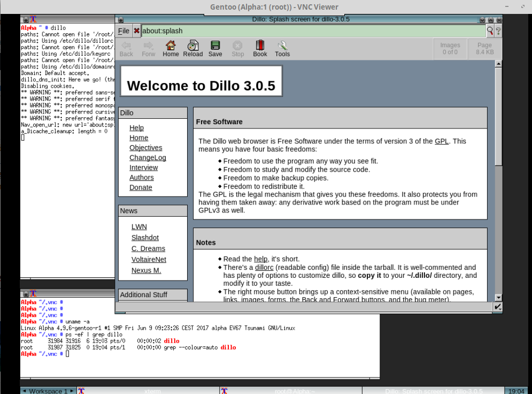
Task: Open the Authors link
Action: click(142, 177)
